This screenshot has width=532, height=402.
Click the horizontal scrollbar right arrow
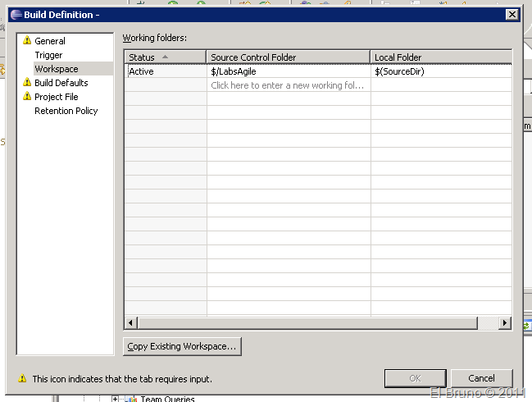click(504, 323)
